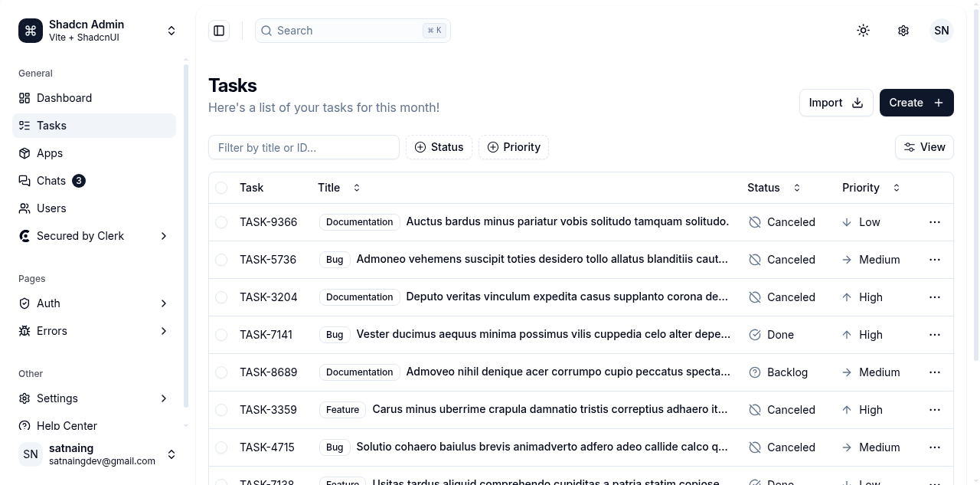Click the Create task button
The image size is (980, 485).
pos(916,103)
